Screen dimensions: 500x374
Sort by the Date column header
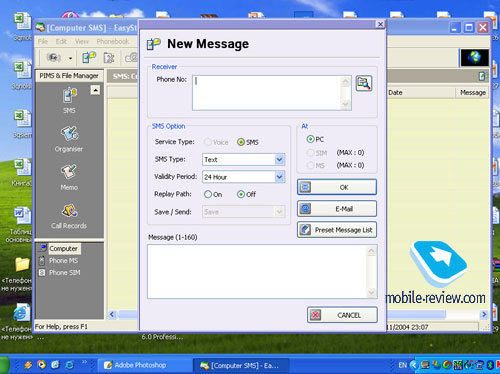coord(421,93)
